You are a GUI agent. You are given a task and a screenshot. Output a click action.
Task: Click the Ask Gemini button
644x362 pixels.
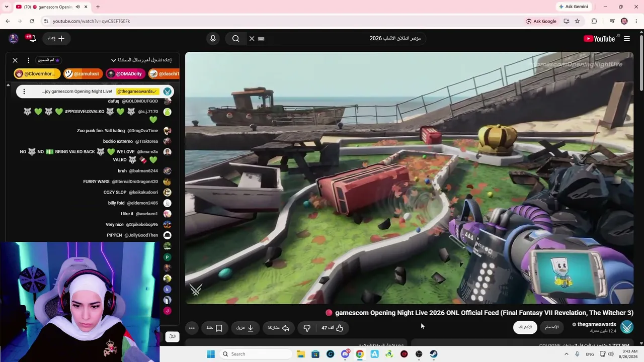click(573, 7)
